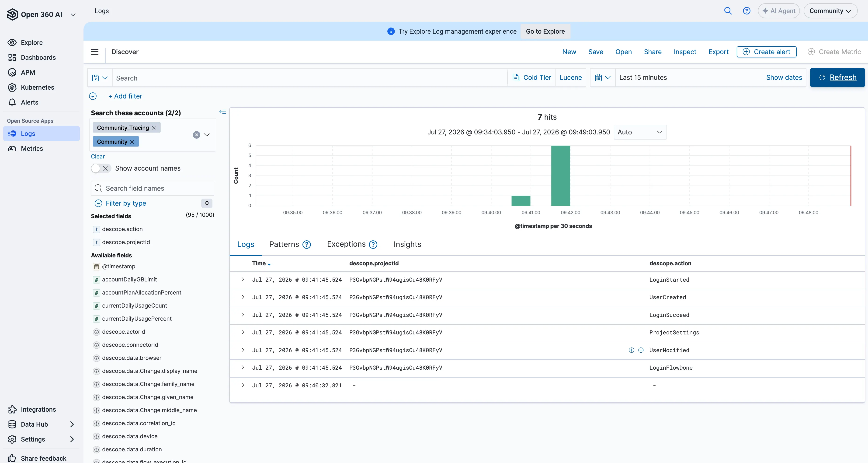Switch to the Insights tab
868x463 pixels.
(407, 244)
